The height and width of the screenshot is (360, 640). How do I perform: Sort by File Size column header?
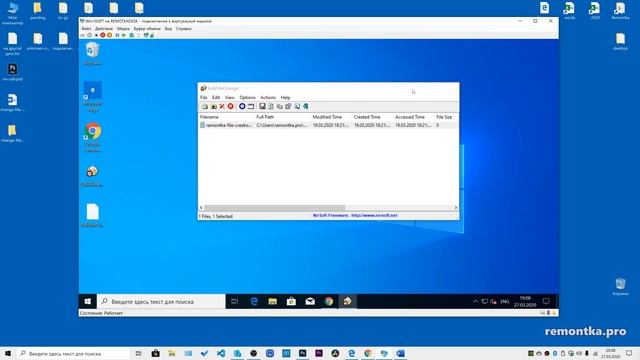click(x=444, y=117)
